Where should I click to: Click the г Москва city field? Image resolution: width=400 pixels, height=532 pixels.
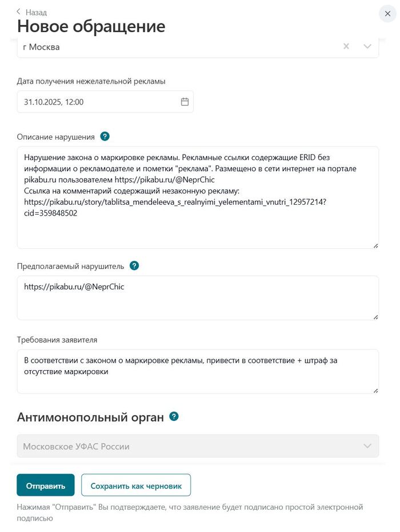[171, 47]
